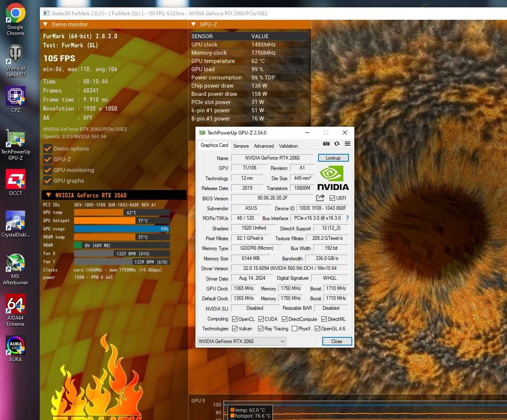Switch to Graphics Card tab

214,145
